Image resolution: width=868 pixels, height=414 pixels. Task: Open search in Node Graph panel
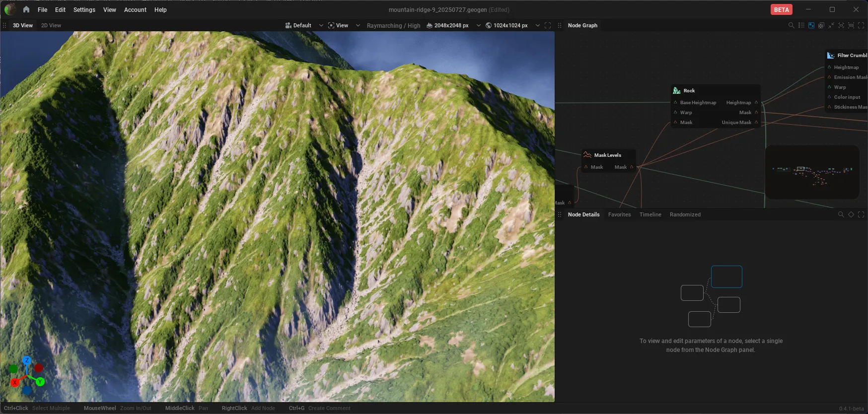[791, 25]
